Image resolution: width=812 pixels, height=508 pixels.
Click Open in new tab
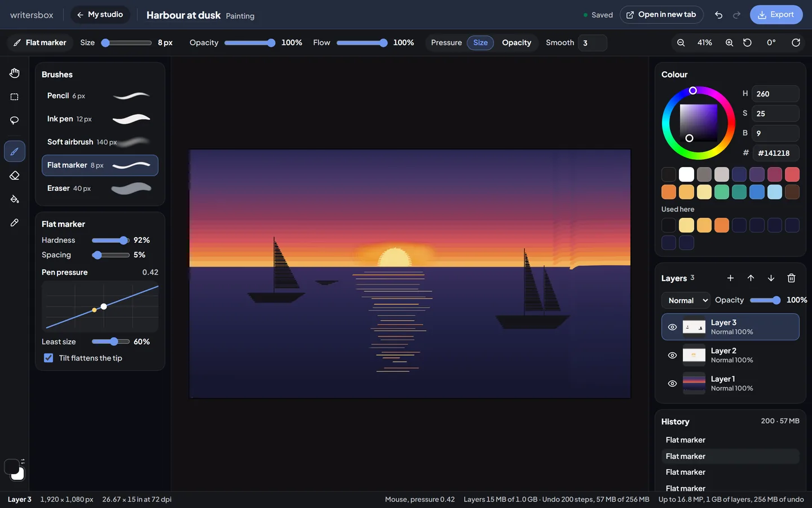coord(661,15)
